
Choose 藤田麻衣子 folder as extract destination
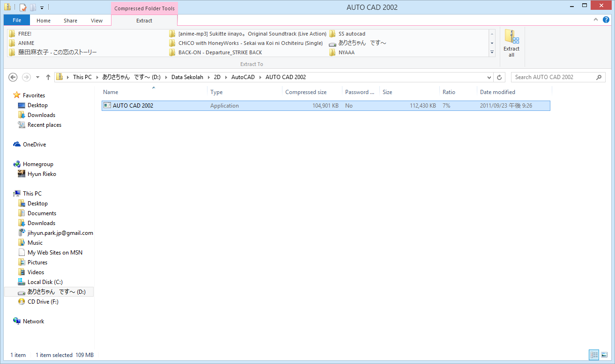pos(53,52)
